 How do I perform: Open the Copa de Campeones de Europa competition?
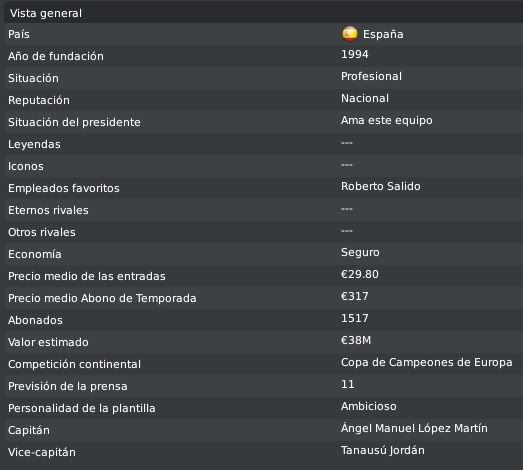[x=427, y=362]
